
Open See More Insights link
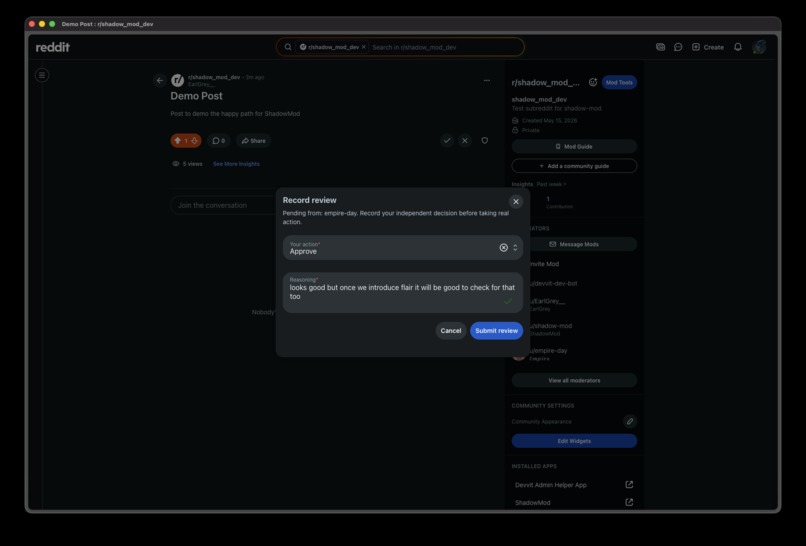[236, 164]
